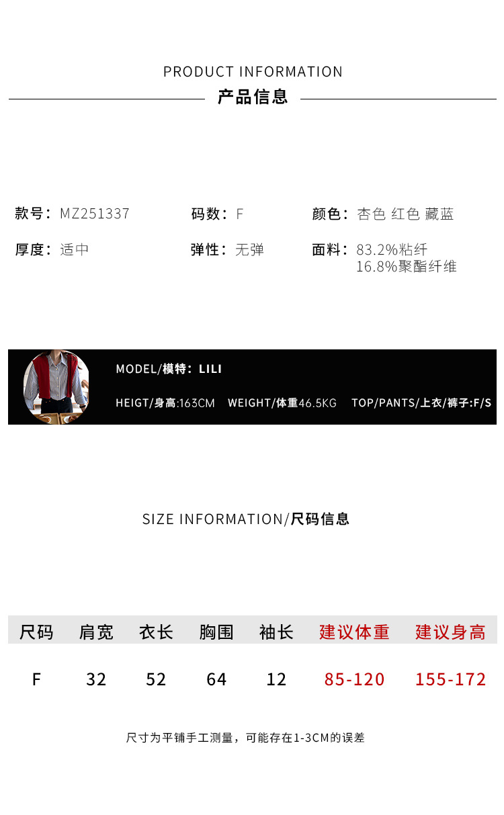
Task: Click the 码数 F size value
Action: coord(240,214)
